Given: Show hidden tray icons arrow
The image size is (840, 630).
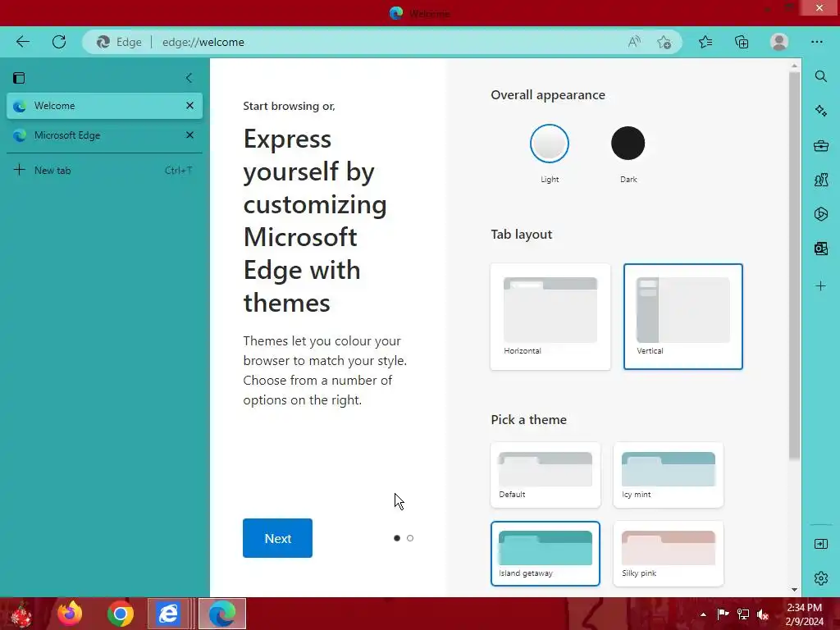Looking at the screenshot, I should [703, 614].
